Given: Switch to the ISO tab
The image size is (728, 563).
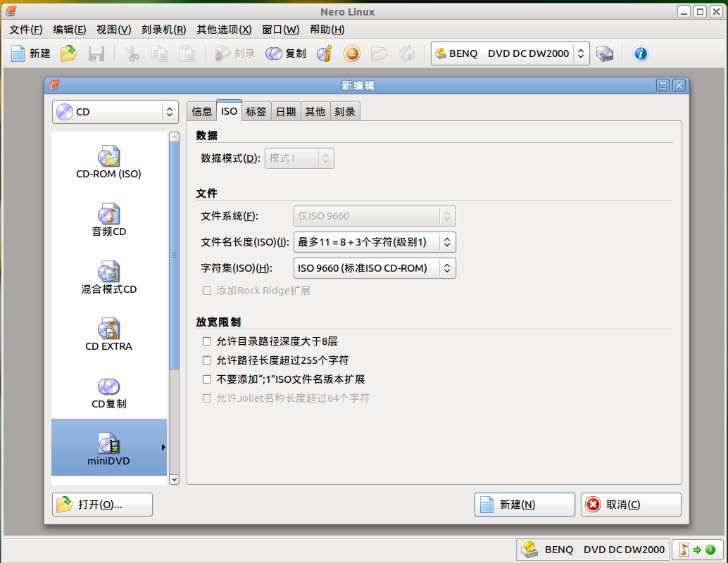Looking at the screenshot, I should point(229,111).
